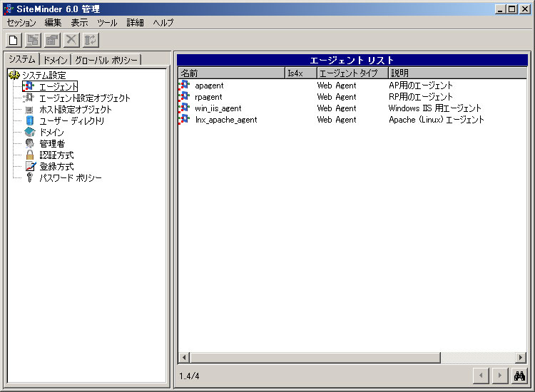The image size is (535, 392).
Task: Sort by 説明 column header
Action: 457,73
